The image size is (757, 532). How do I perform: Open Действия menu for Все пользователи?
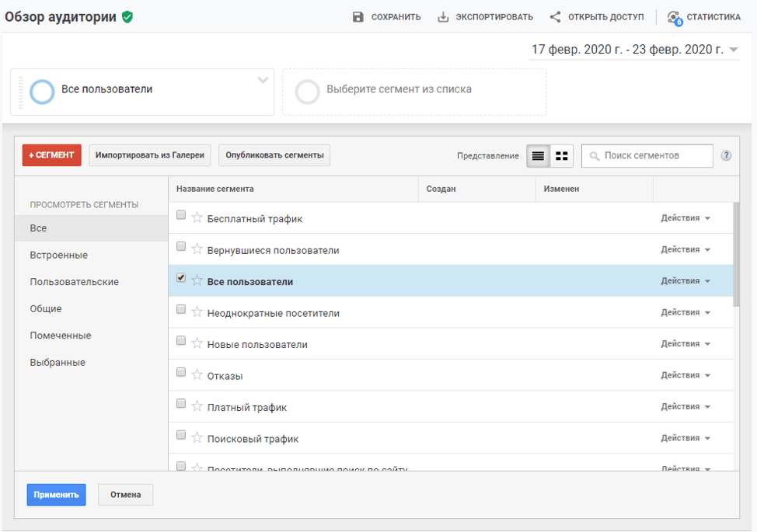(685, 280)
